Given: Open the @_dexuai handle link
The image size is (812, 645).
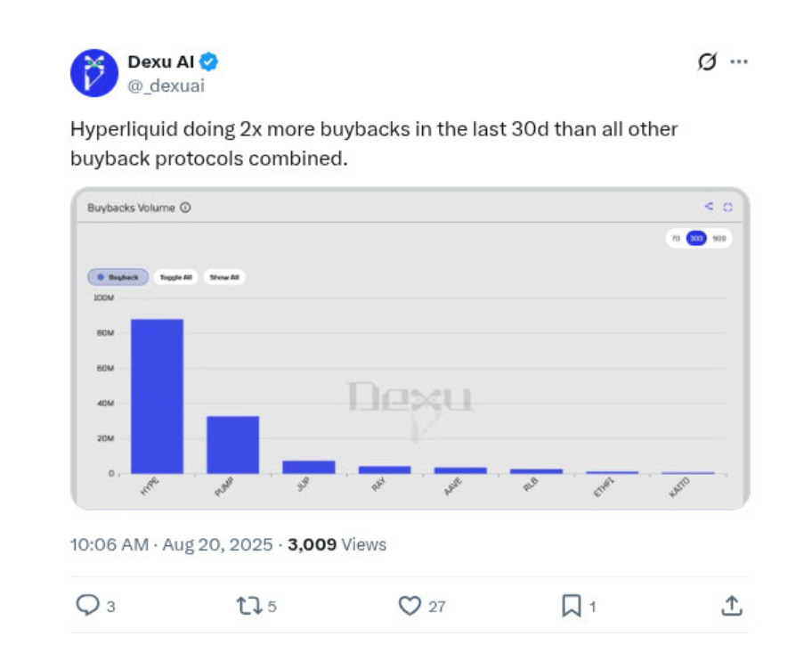Looking at the screenshot, I should tap(166, 86).
